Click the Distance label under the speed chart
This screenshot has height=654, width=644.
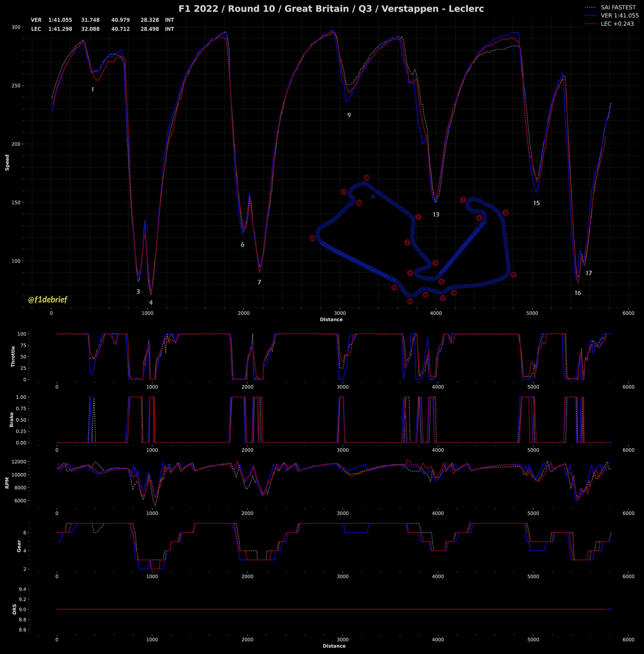pyautogui.click(x=331, y=320)
